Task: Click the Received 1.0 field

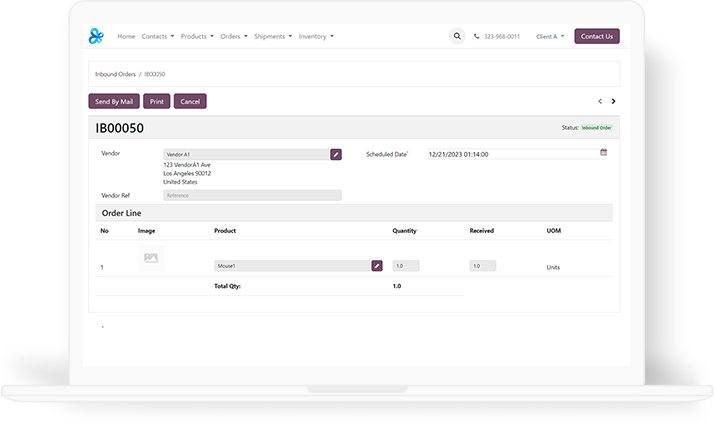Action: (483, 266)
